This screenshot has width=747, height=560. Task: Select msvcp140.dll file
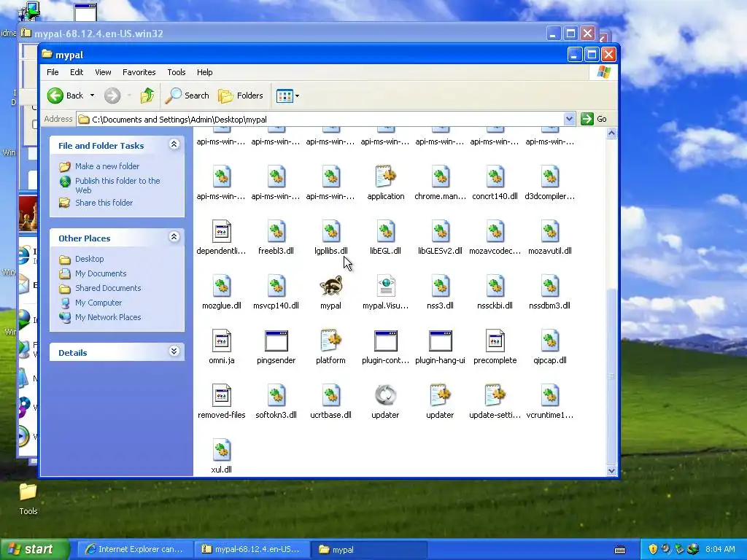click(x=276, y=286)
